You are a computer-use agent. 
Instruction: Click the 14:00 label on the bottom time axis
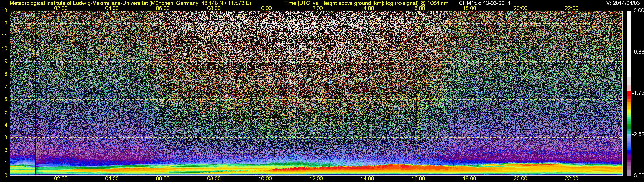click(x=367, y=179)
